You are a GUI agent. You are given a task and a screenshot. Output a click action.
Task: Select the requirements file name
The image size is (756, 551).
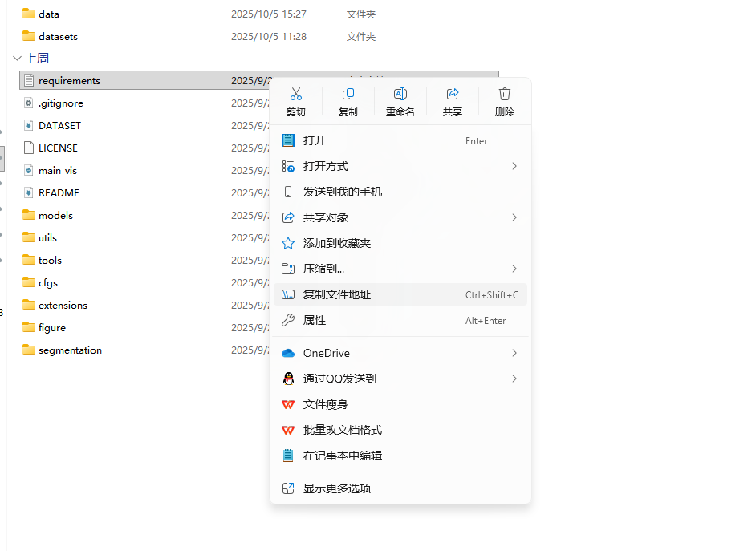[x=70, y=80]
